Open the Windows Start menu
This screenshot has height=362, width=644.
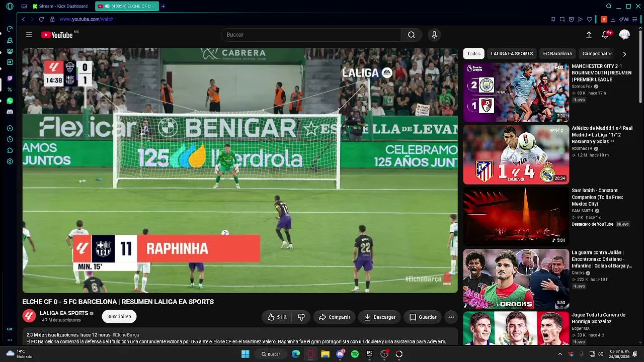coord(245,354)
